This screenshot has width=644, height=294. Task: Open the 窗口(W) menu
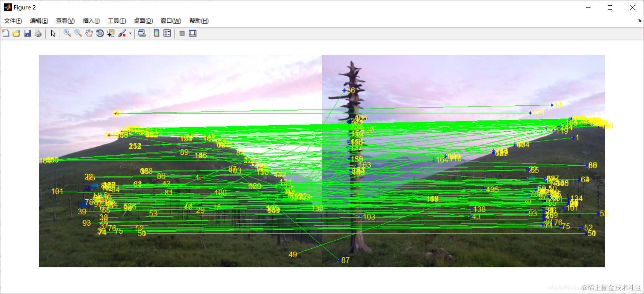171,21
